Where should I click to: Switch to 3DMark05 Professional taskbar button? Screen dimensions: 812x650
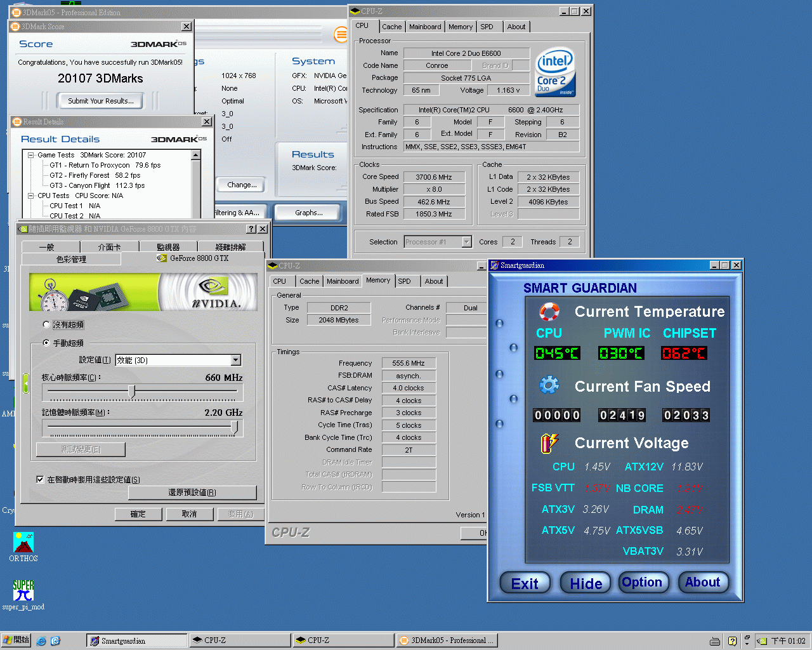click(447, 640)
